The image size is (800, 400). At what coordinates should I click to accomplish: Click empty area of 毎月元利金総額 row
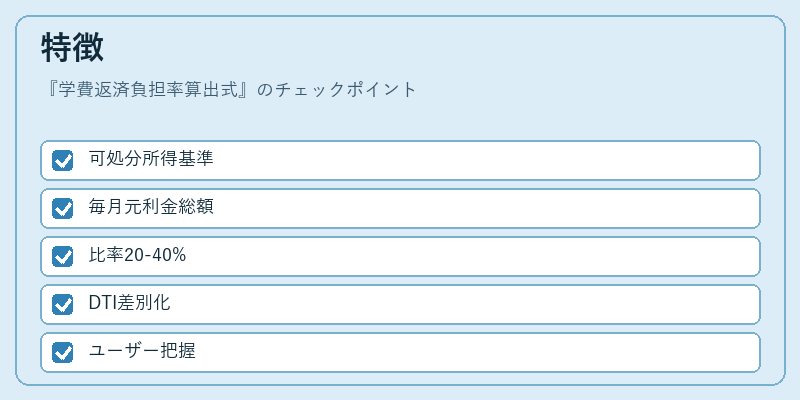point(485,208)
